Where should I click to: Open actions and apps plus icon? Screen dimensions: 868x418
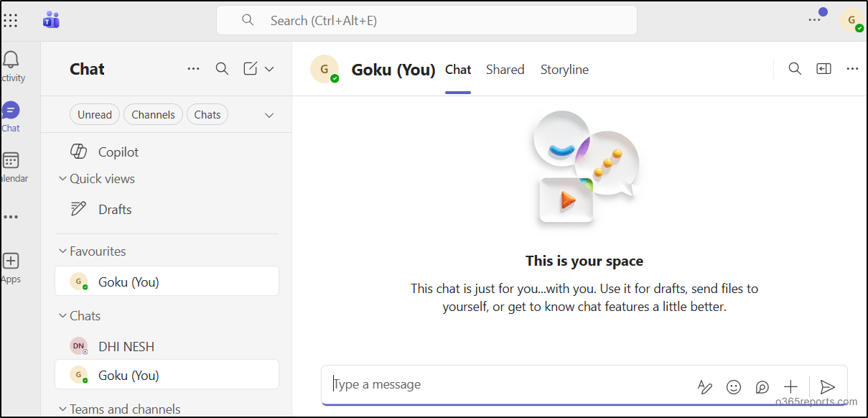click(x=790, y=387)
